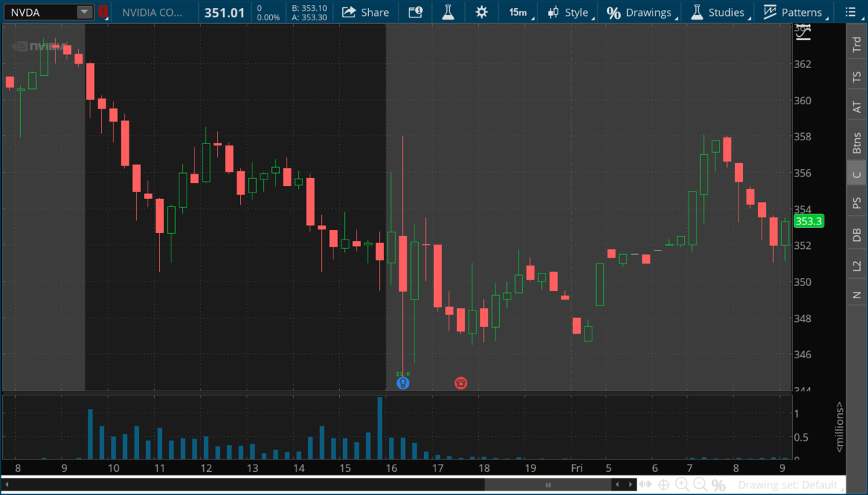Click the red alert indicator beside the symbol
The image size is (868, 495).
coord(103,12)
